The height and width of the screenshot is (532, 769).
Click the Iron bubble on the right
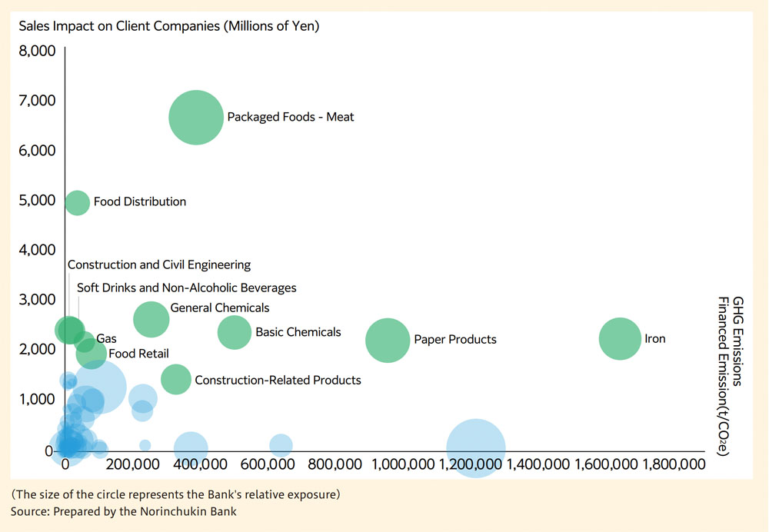(620, 338)
